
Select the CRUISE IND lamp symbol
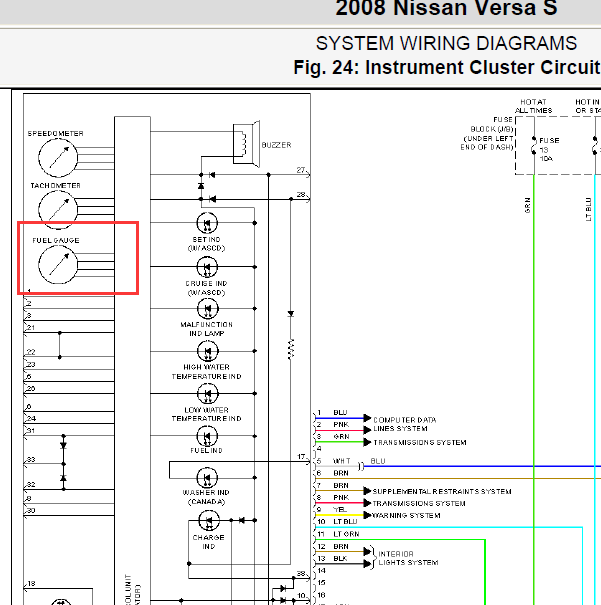pyautogui.click(x=207, y=266)
